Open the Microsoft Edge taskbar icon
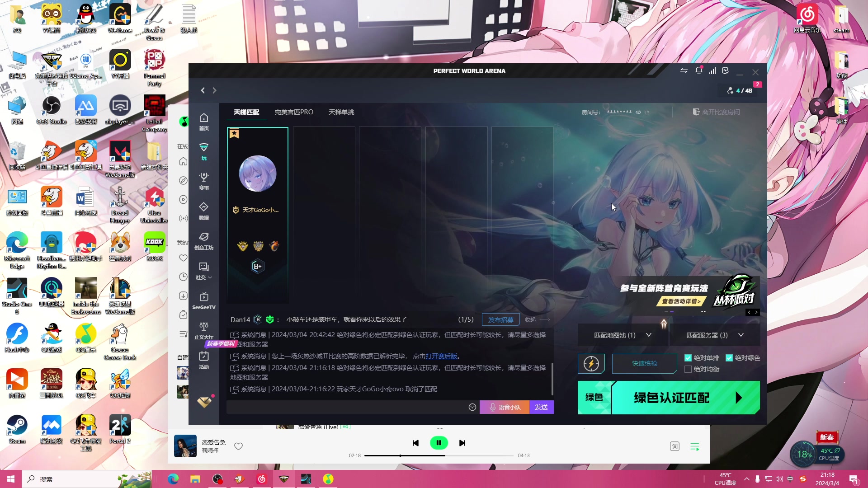This screenshot has width=868, height=488. 173,479
